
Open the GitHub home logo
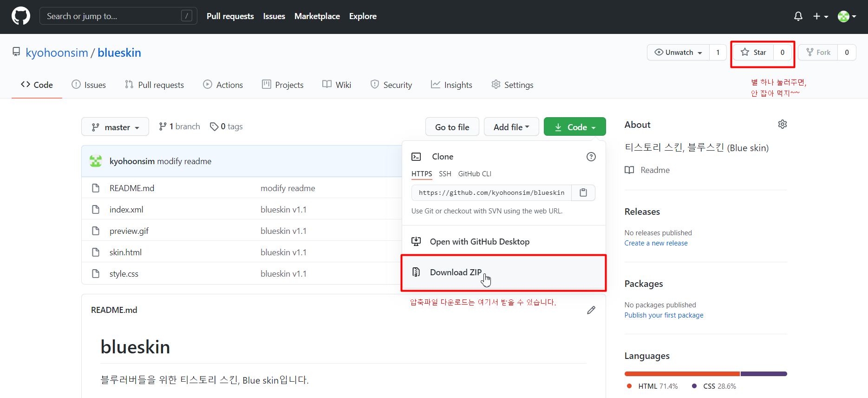(21, 16)
